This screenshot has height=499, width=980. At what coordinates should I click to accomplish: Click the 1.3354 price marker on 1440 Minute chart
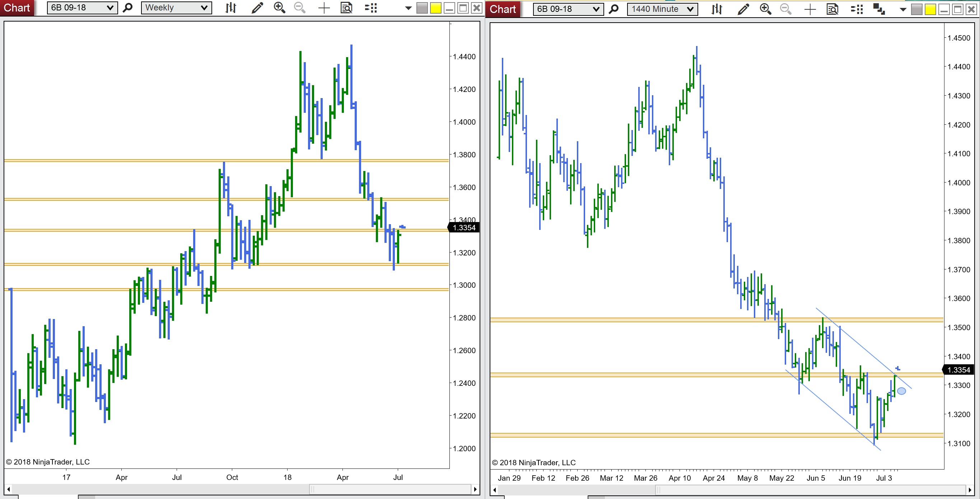(959, 370)
